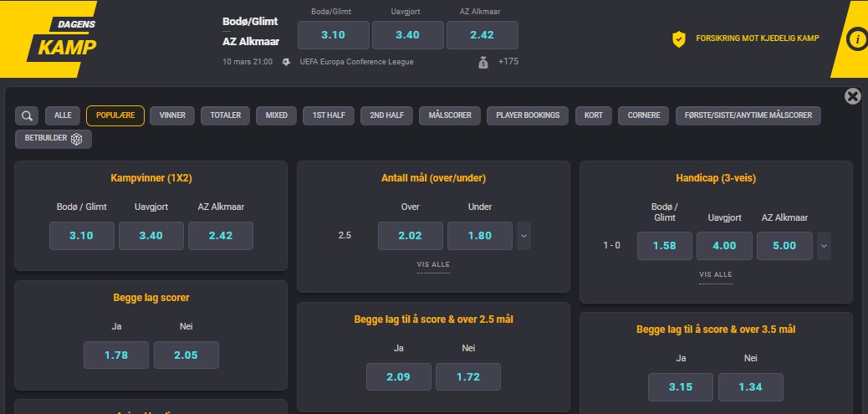
Task: Pick Uavgjort 3.40 in Kampvinner card
Action: tap(151, 236)
